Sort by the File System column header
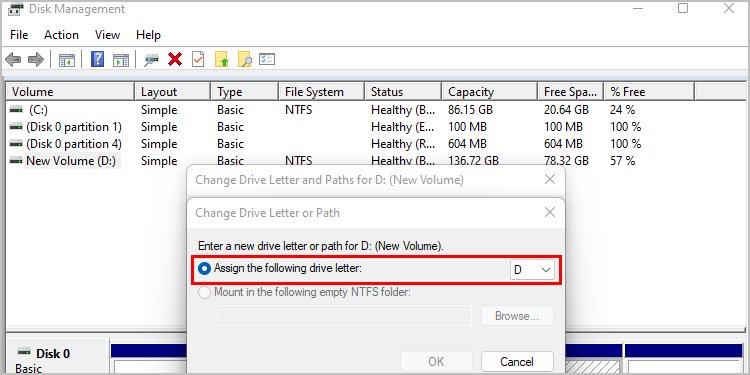 click(x=321, y=92)
